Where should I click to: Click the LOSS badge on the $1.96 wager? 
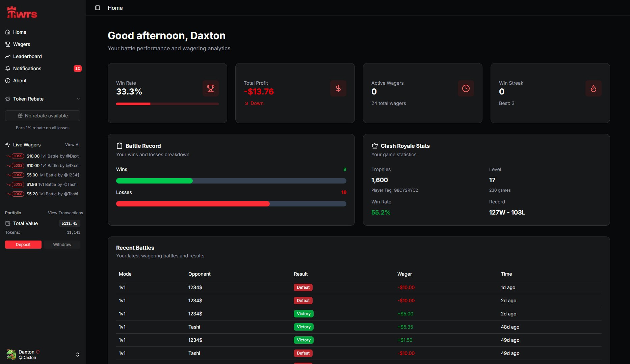point(18,185)
